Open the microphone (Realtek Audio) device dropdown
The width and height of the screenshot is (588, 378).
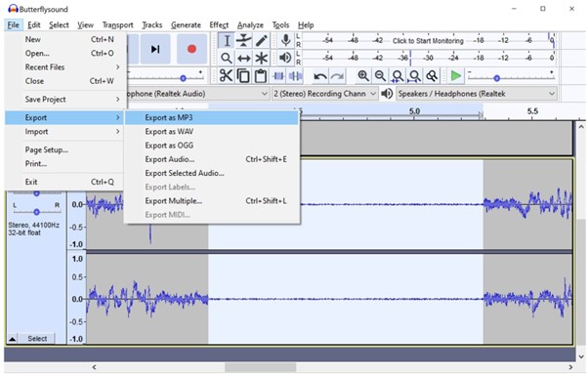tap(198, 94)
